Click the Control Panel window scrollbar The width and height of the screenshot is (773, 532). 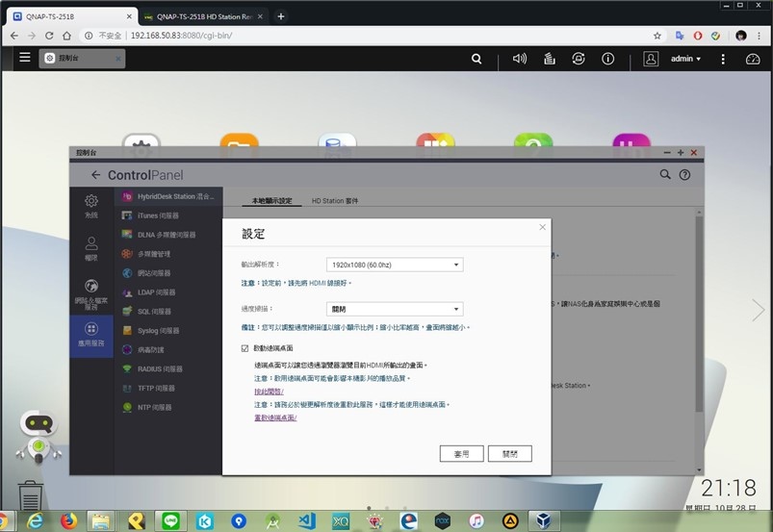click(699, 314)
